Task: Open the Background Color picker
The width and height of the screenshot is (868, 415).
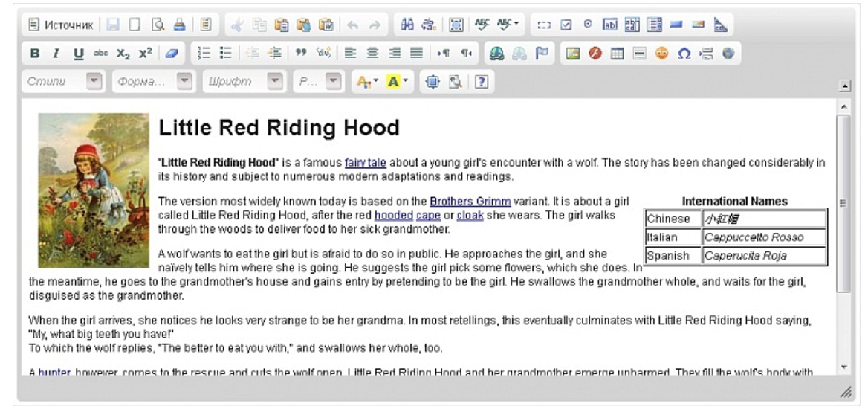Action: [x=397, y=82]
